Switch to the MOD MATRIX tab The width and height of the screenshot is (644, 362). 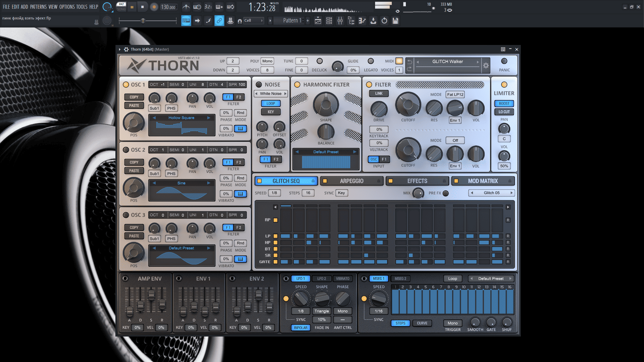click(483, 181)
